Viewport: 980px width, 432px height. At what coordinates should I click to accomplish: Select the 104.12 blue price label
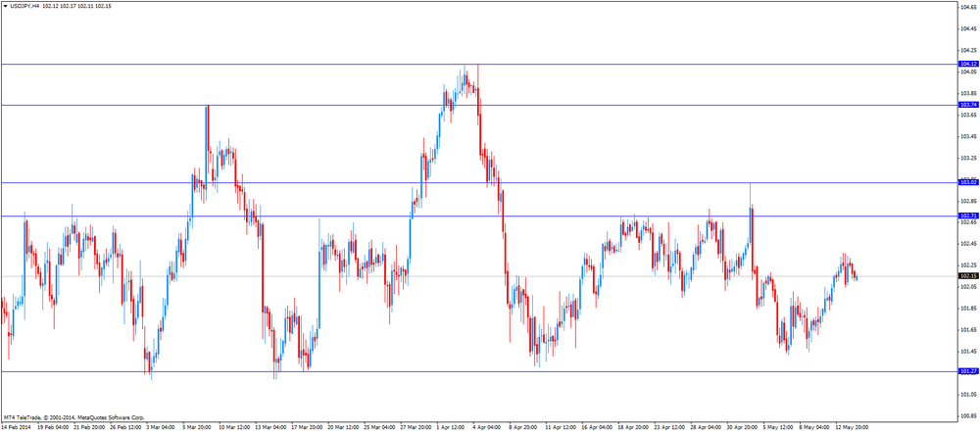point(968,64)
